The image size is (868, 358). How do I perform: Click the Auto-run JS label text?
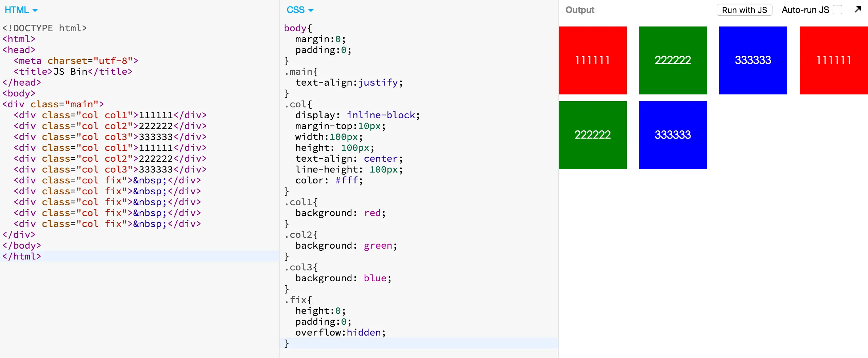click(805, 10)
